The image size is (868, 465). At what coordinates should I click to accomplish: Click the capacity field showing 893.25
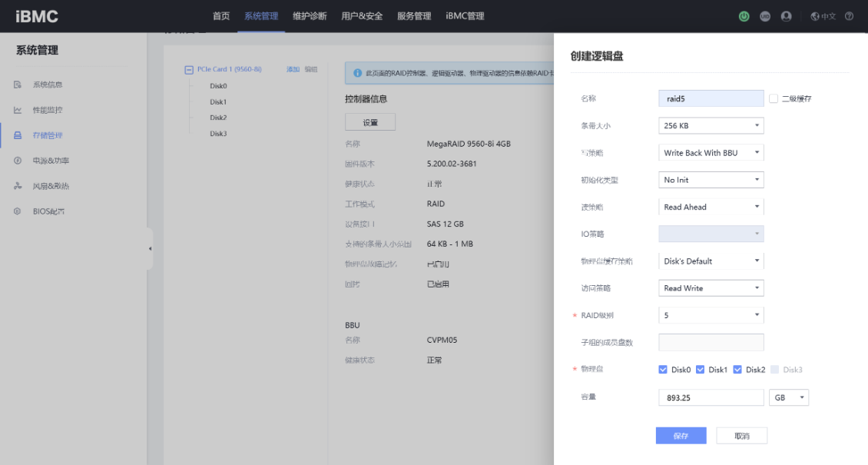tap(711, 397)
